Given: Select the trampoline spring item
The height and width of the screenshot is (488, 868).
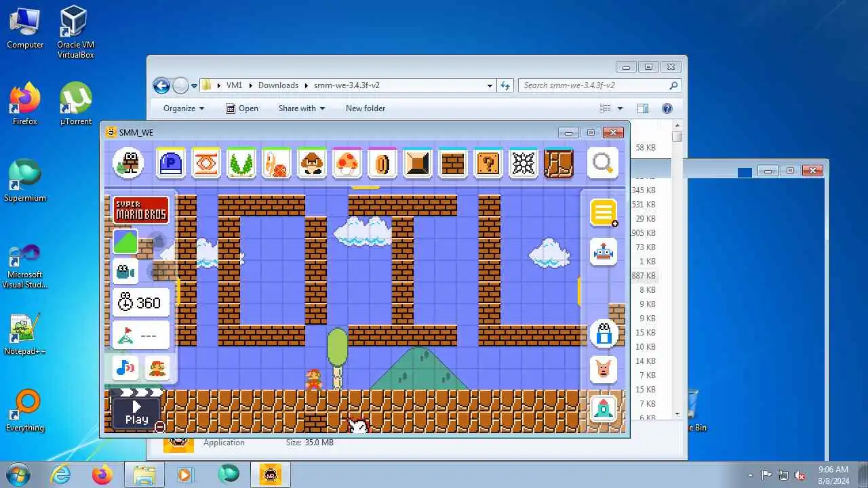Looking at the screenshot, I should point(206,163).
